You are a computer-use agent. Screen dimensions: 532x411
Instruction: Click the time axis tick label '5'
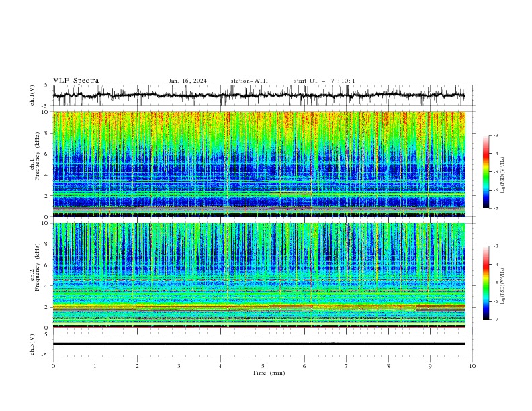pyautogui.click(x=263, y=366)
